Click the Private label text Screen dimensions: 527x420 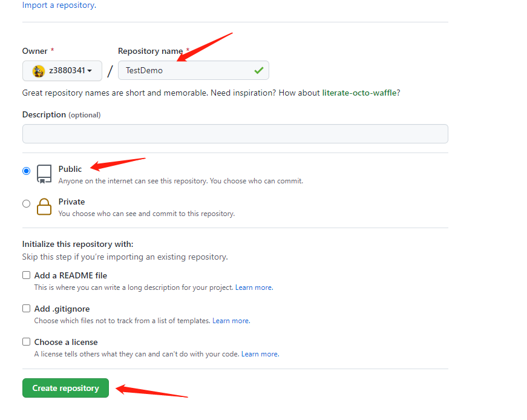point(71,202)
